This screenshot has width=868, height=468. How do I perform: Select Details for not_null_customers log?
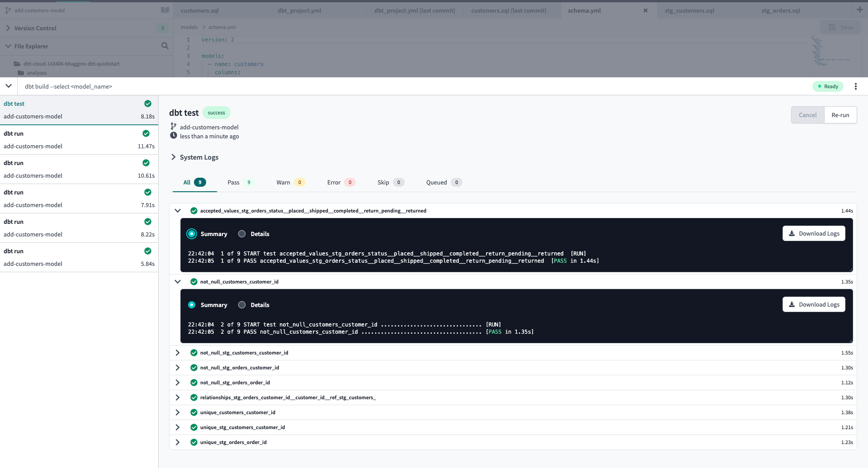click(242, 305)
